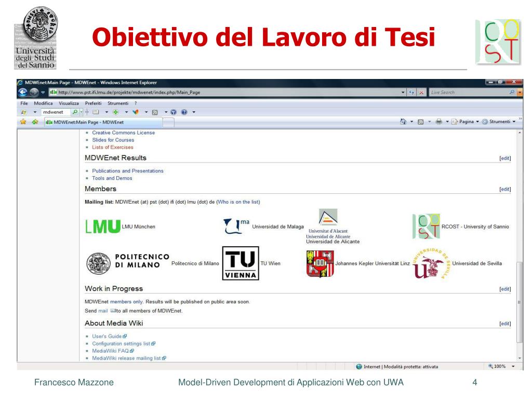The height and width of the screenshot is (399, 532).
Task: Expand the Strumenti dropdown in command bar
Action: (x=514, y=122)
